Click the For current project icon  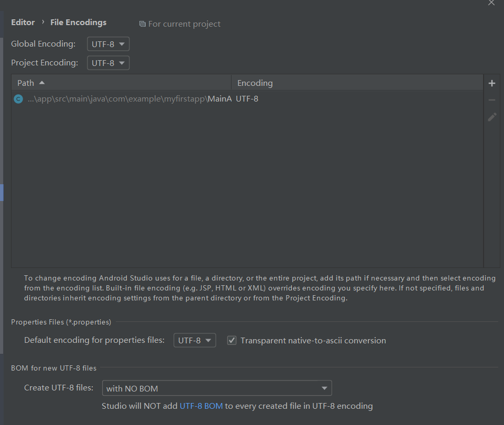pos(142,24)
